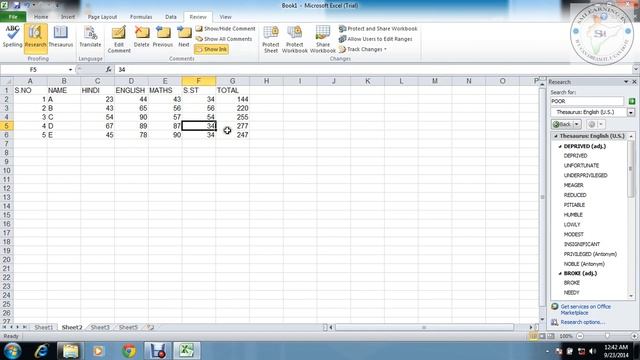The width and height of the screenshot is (640, 360).
Task: Select the Insert Function fx icon
Action: pos(109,70)
